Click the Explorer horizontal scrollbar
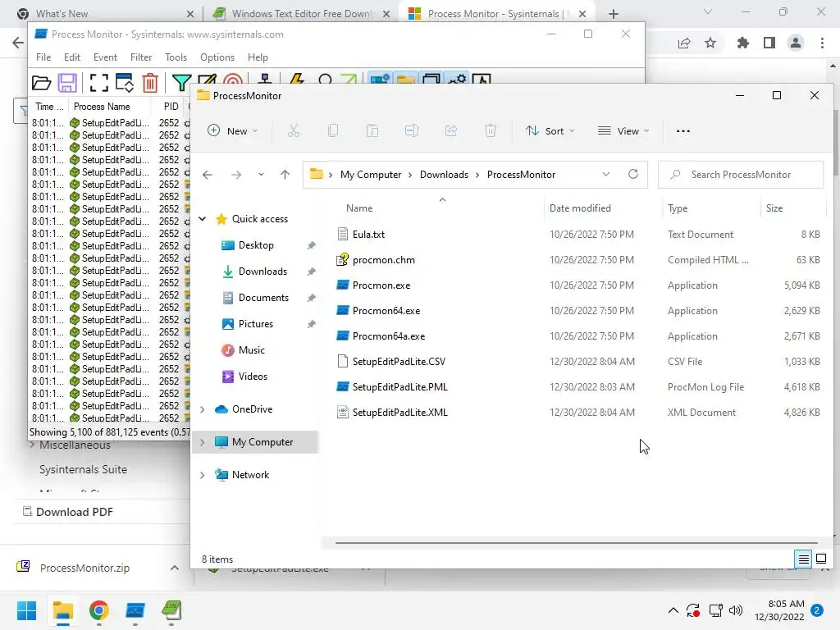 click(576, 543)
